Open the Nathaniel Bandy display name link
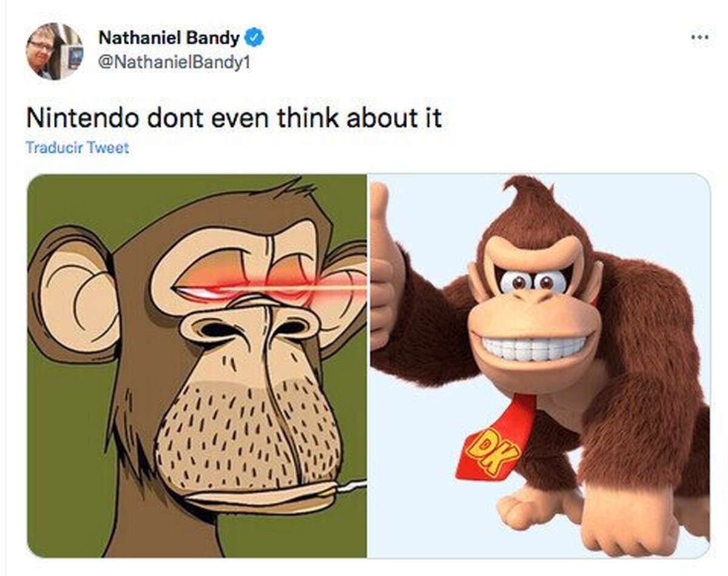 tap(169, 38)
